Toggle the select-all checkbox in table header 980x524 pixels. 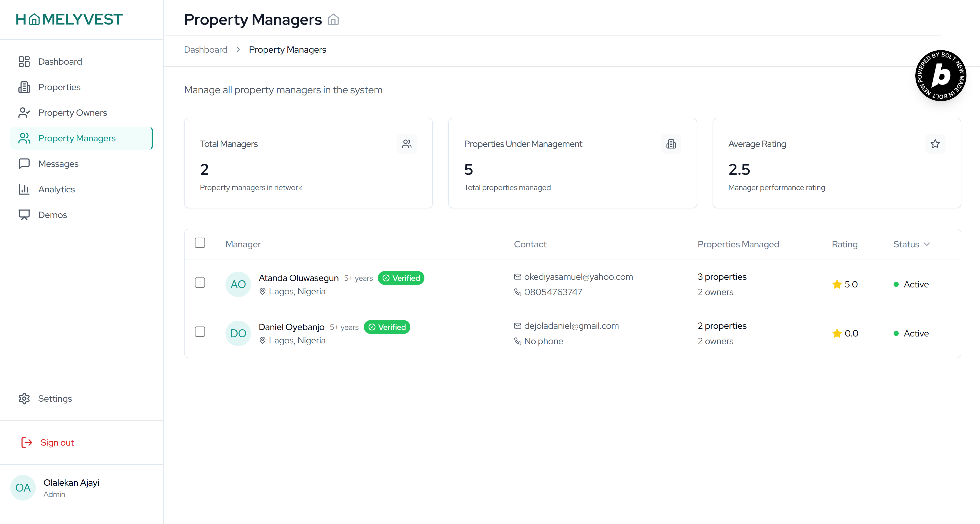click(200, 243)
